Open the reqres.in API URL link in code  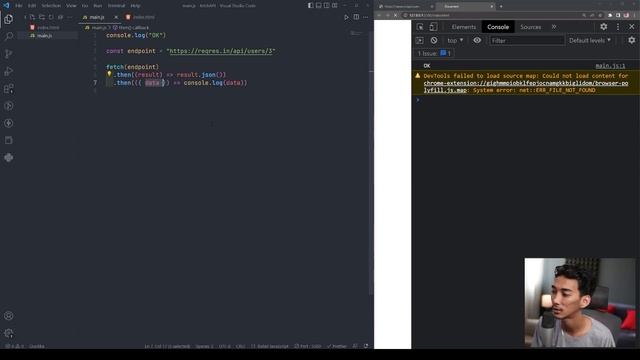221,51
